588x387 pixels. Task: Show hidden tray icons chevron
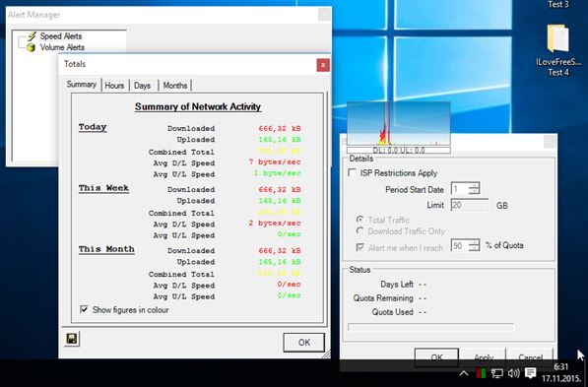point(464,373)
